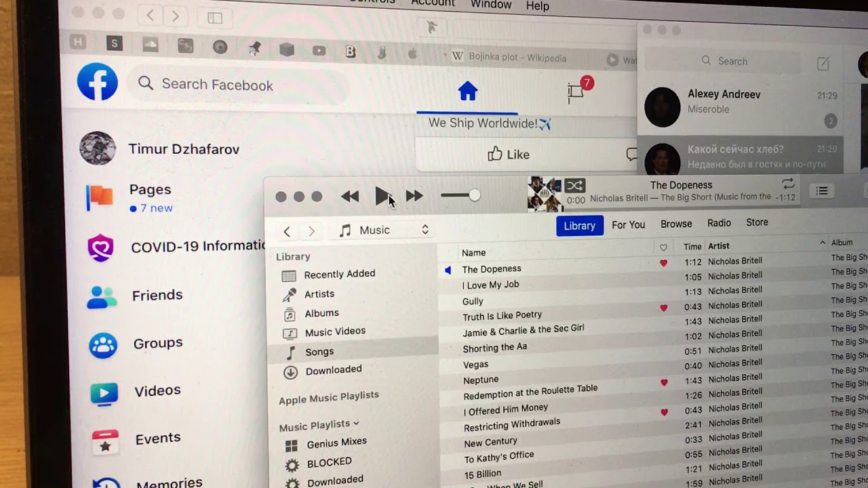Select Music Videos in iTunes sidebar
Viewport: 868px width, 488px height.
coord(335,331)
